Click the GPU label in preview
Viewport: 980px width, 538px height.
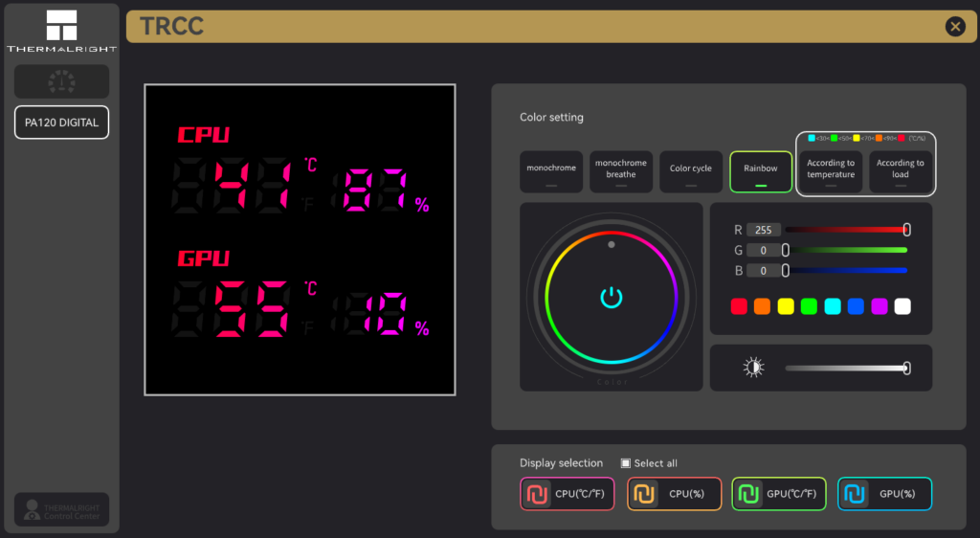[x=204, y=258]
